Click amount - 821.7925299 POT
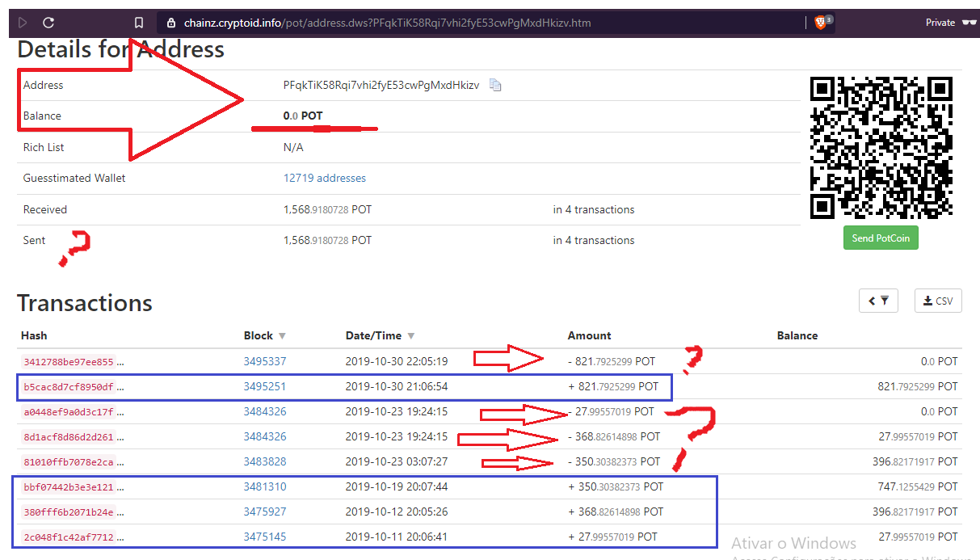 (x=612, y=361)
